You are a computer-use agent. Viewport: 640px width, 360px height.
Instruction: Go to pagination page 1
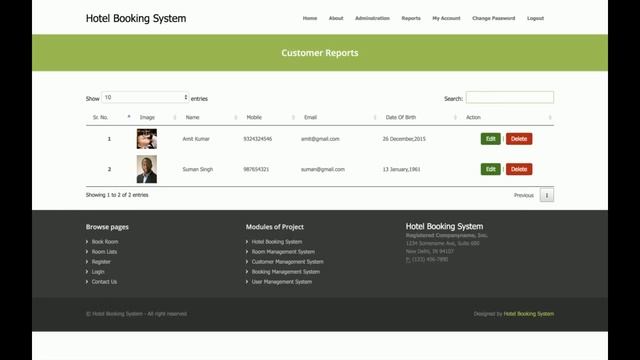click(x=547, y=195)
